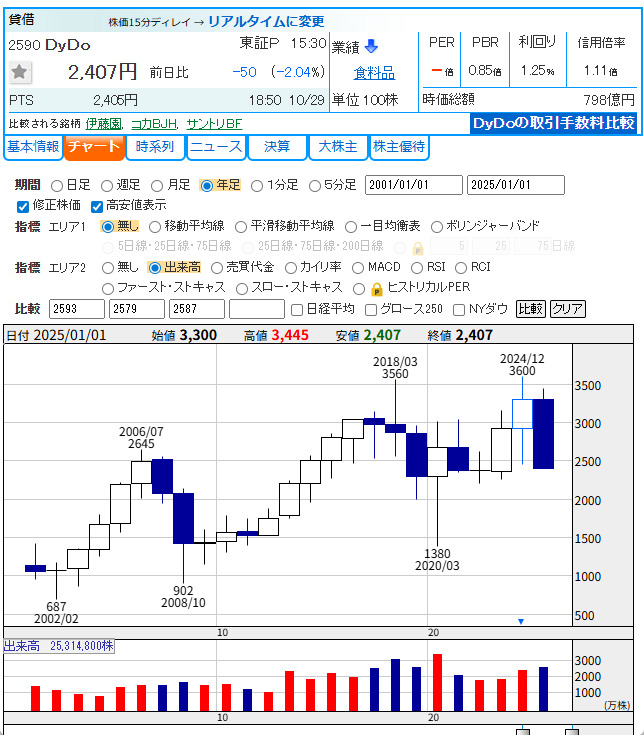The height and width of the screenshot is (735, 644).
Task: Open the リアルタイムに変更 link
Action: click(266, 21)
